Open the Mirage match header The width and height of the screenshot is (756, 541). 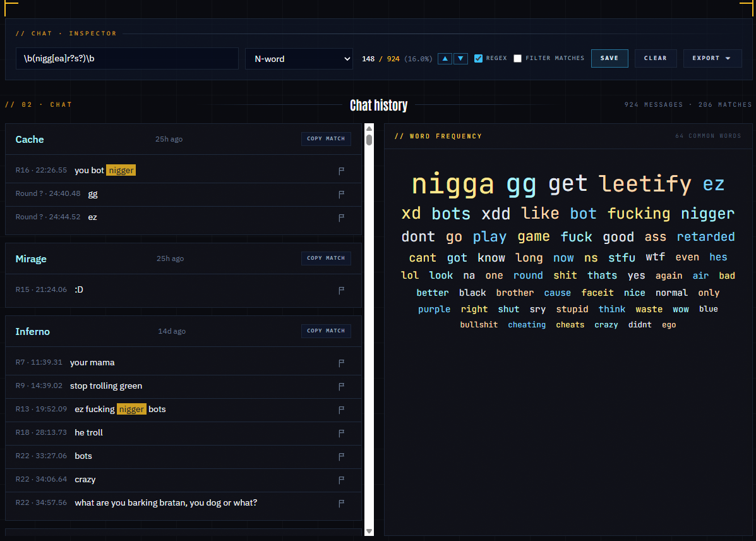click(x=183, y=258)
